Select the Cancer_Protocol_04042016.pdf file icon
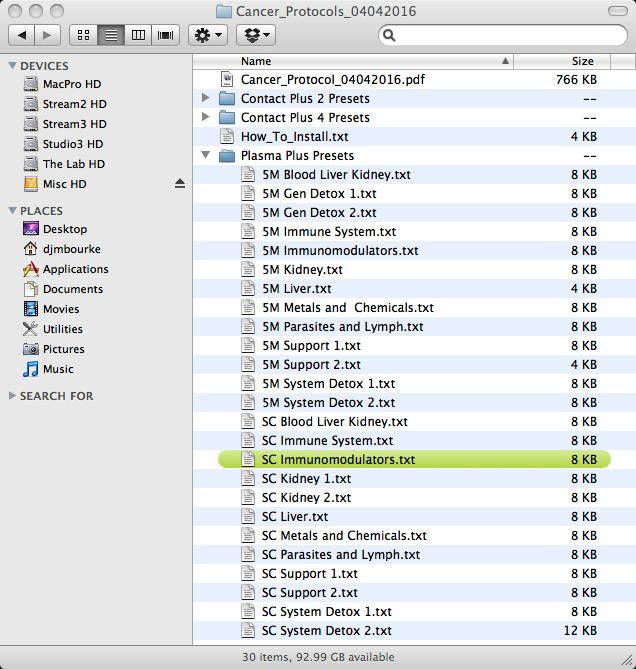 227,79
